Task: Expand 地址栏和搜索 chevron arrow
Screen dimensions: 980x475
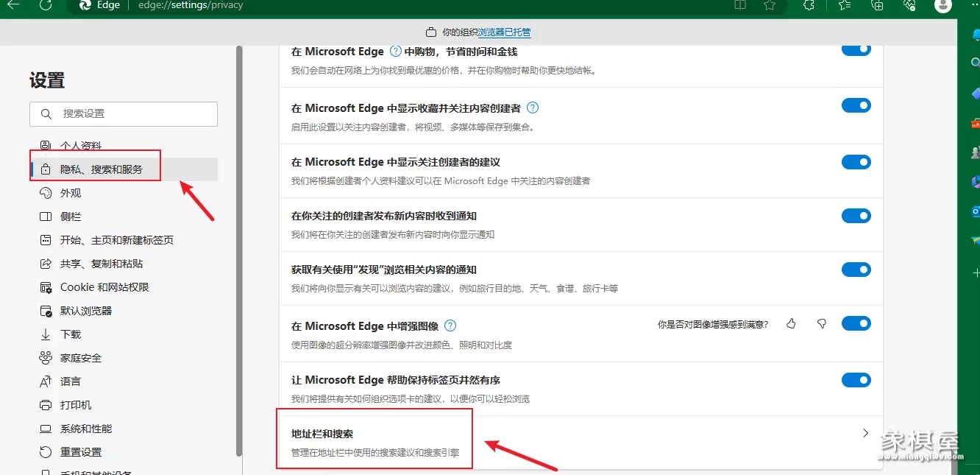Action: 865,434
